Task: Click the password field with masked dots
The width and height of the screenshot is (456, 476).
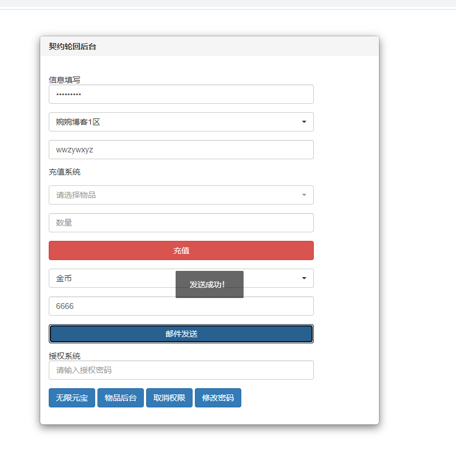Action: pos(181,94)
